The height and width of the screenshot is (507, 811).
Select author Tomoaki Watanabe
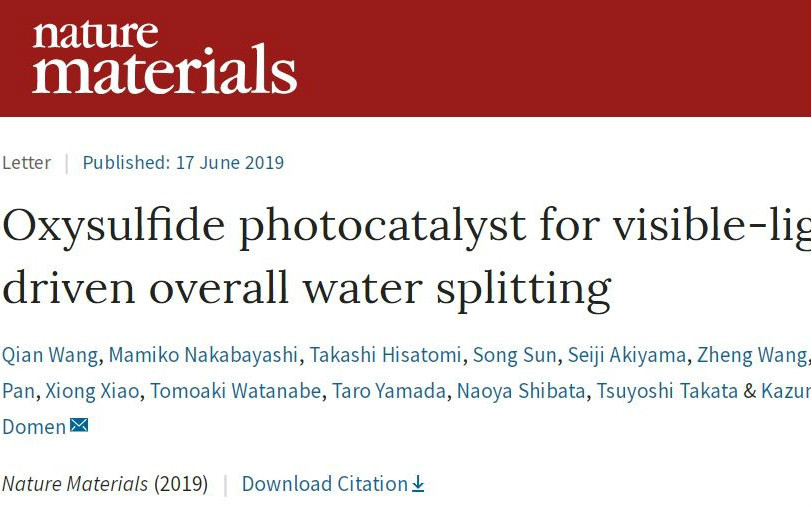pos(236,391)
